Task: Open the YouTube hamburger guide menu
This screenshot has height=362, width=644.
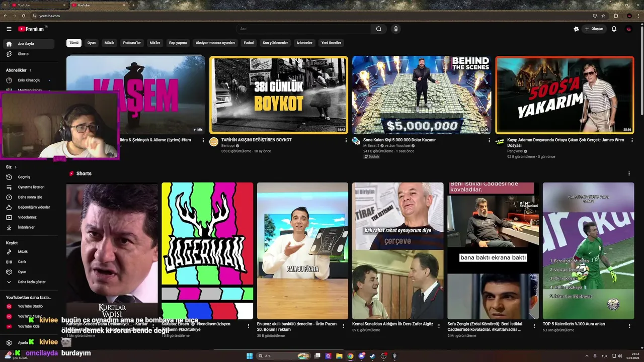Action: (9, 29)
